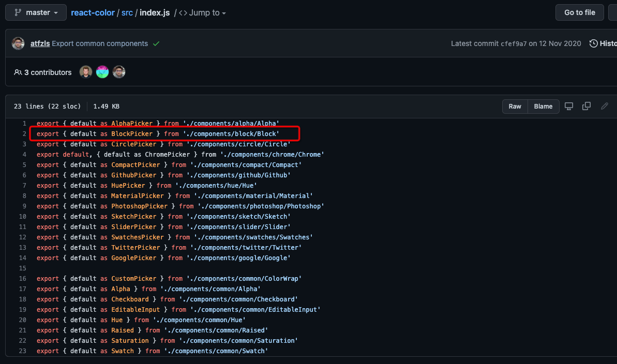Copy raw contents icon
This screenshot has width=617, height=364.
(x=586, y=106)
